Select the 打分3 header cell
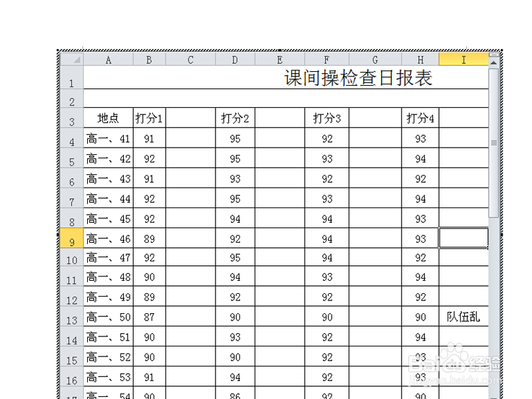The height and width of the screenshot is (399, 532). [327, 118]
